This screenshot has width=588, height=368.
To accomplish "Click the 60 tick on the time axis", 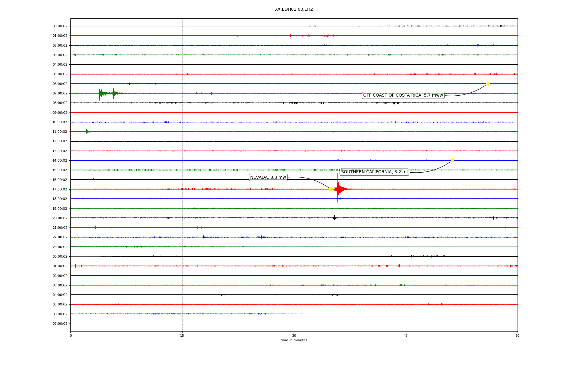I will pos(517,335).
